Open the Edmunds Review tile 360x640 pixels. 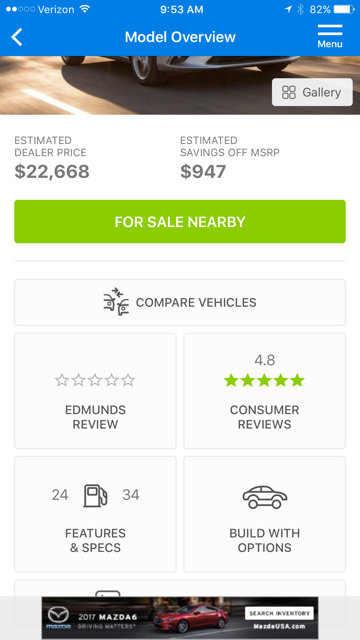tap(96, 391)
